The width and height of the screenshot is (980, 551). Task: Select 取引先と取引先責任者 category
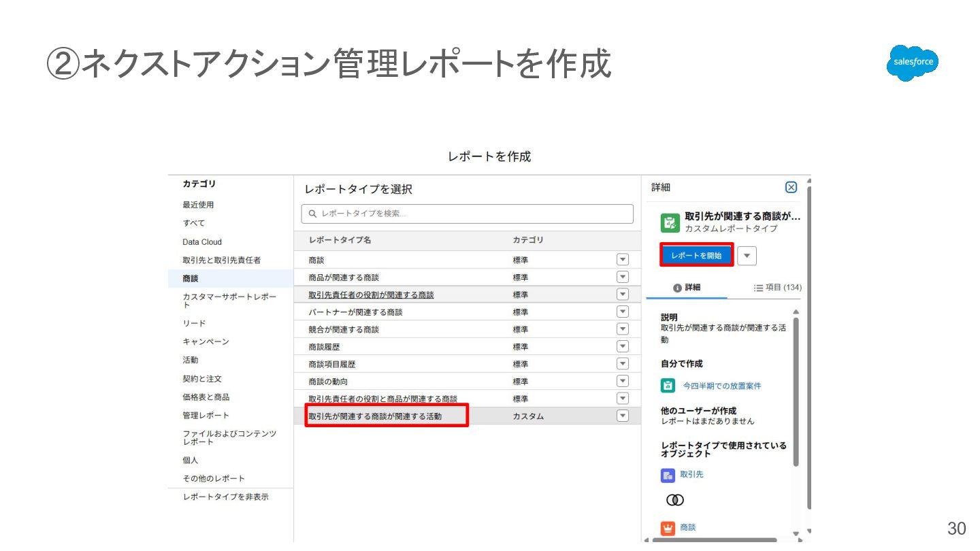[221, 260]
